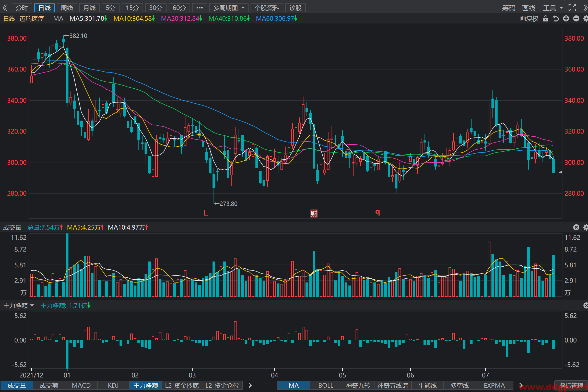The width and height of the screenshot is (588, 392).
Task: Enter fullscreen with the expand icon
Action: (572, 8)
